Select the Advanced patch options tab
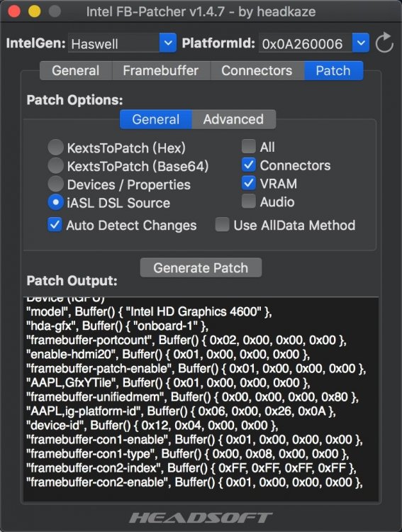The image size is (402, 532). coord(233,119)
